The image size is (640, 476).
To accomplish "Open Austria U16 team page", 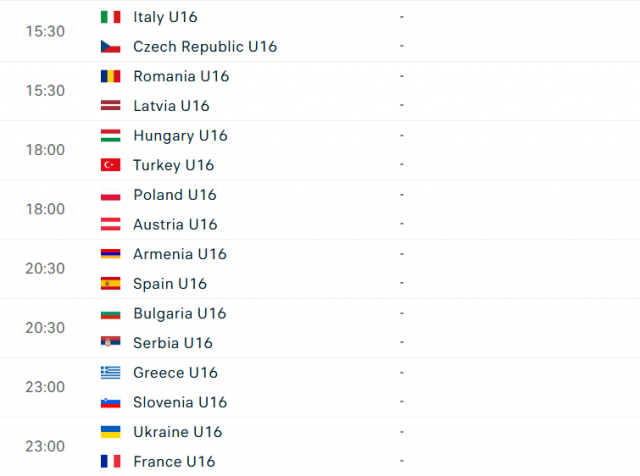I will coord(175,224).
